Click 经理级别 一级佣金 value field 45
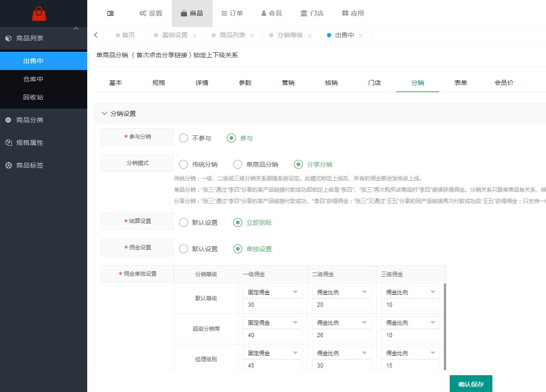 pos(273,365)
